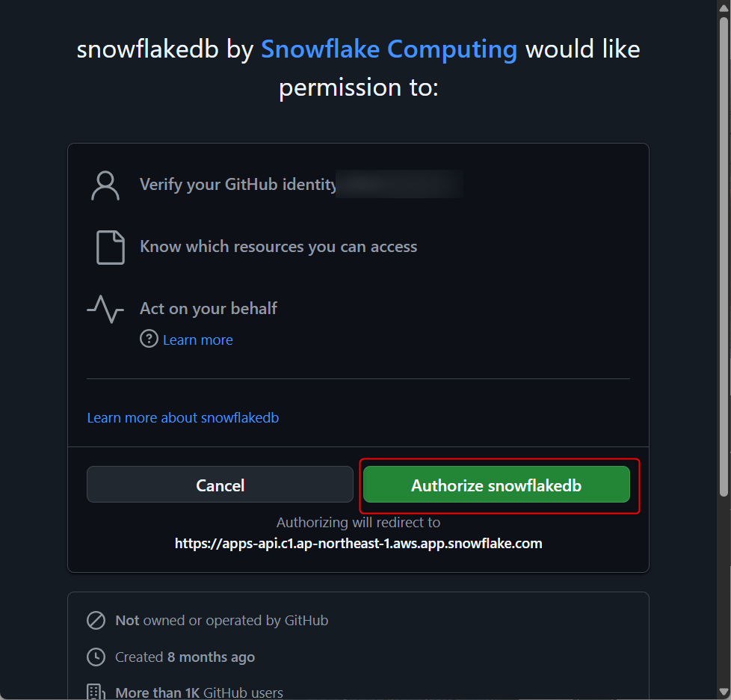
Task: Click the scroll down arrow on the scrollbar
Action: (x=724, y=692)
